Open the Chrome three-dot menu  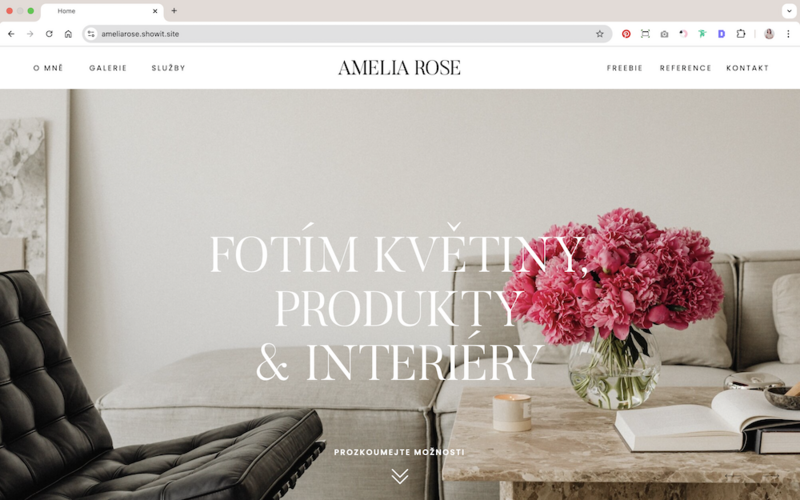(788, 34)
